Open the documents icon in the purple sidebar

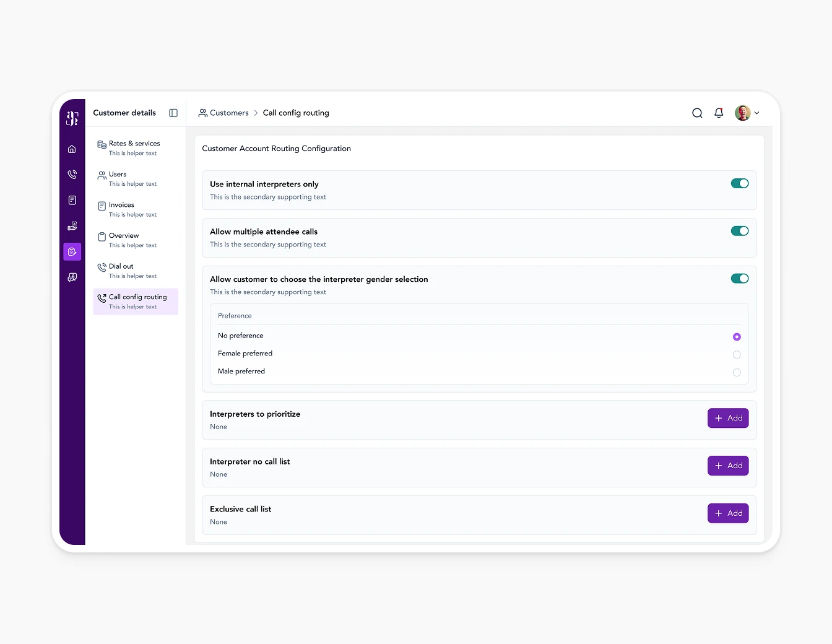coord(72,200)
